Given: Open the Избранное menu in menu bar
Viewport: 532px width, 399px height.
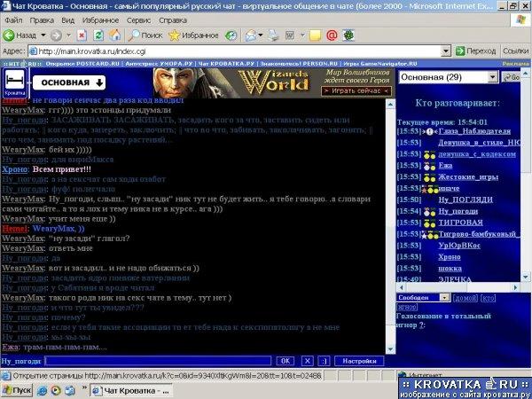Looking at the screenshot, I should tap(100, 20).
